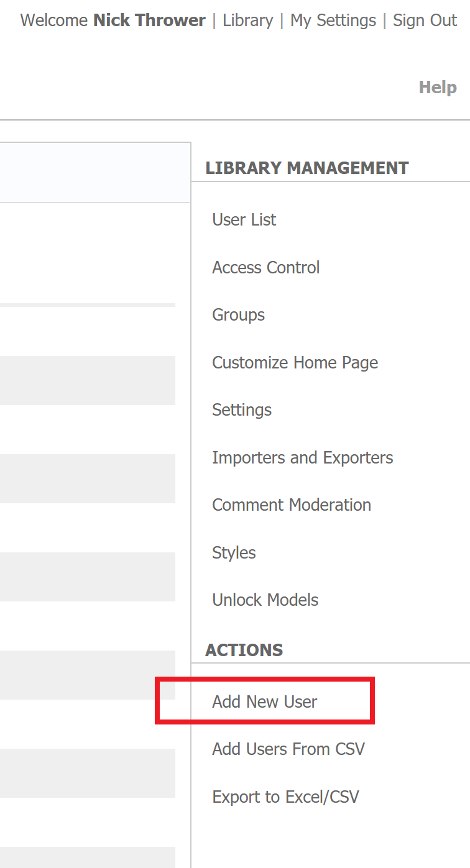Choose Customize Home Page
This screenshot has height=868, width=470.
(x=295, y=363)
